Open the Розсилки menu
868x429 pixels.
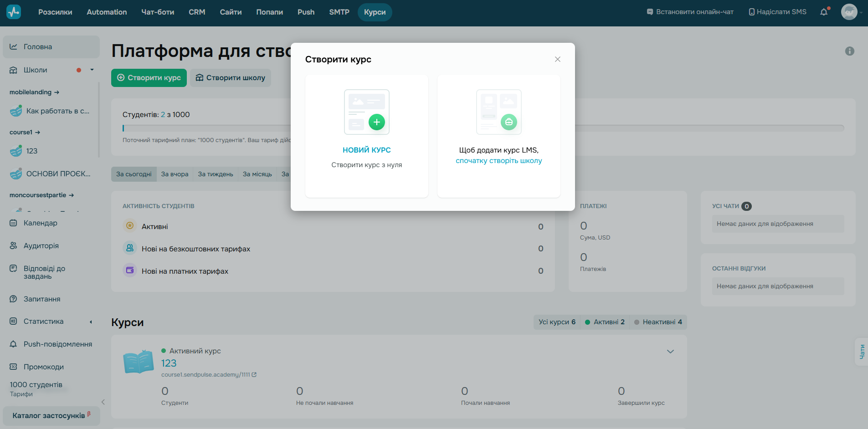(55, 12)
